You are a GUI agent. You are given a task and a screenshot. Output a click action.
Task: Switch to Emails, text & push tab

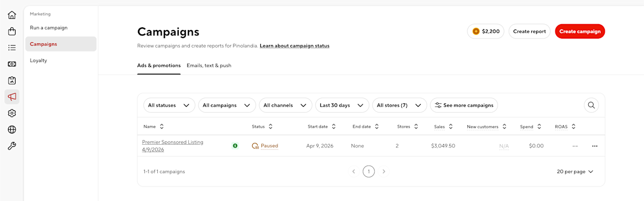(209, 65)
